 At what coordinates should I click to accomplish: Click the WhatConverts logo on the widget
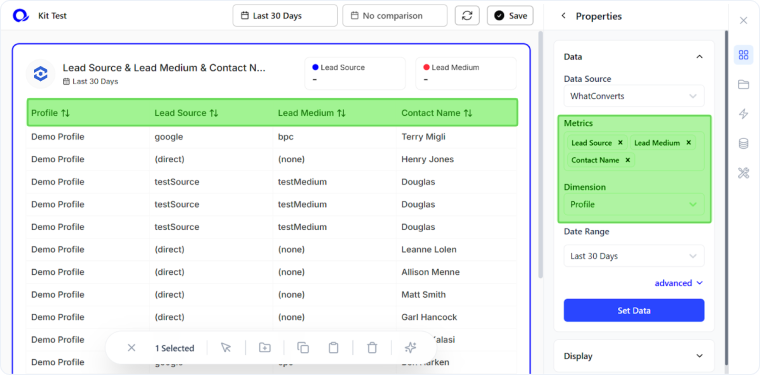pyautogui.click(x=40, y=74)
